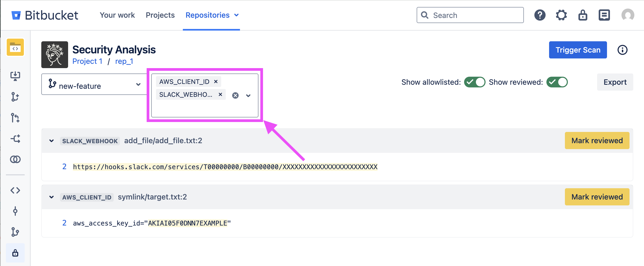Click the info circle icon beside Trigger Scan
Screen dimensions: 644x266
(622, 50)
